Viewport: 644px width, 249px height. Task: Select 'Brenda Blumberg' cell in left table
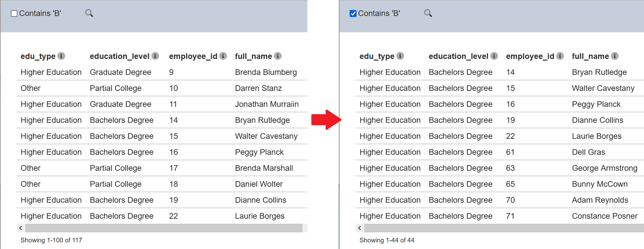[x=266, y=72]
